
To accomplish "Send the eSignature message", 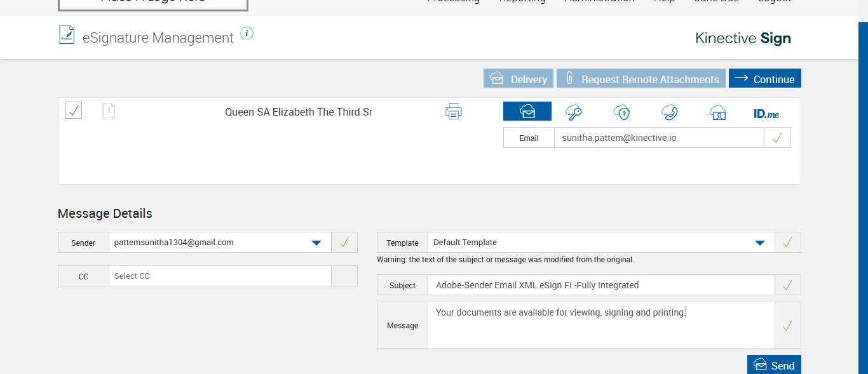I will point(774,365).
